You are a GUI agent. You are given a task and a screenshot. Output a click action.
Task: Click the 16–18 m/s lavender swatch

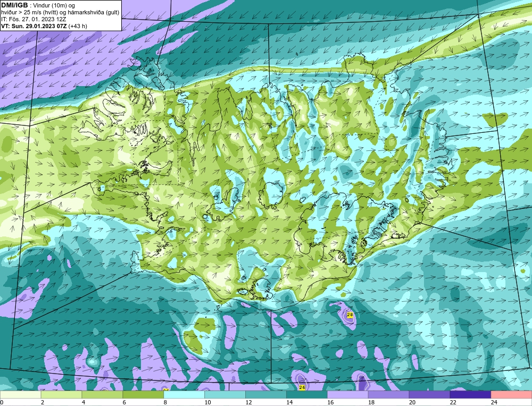tap(348, 395)
